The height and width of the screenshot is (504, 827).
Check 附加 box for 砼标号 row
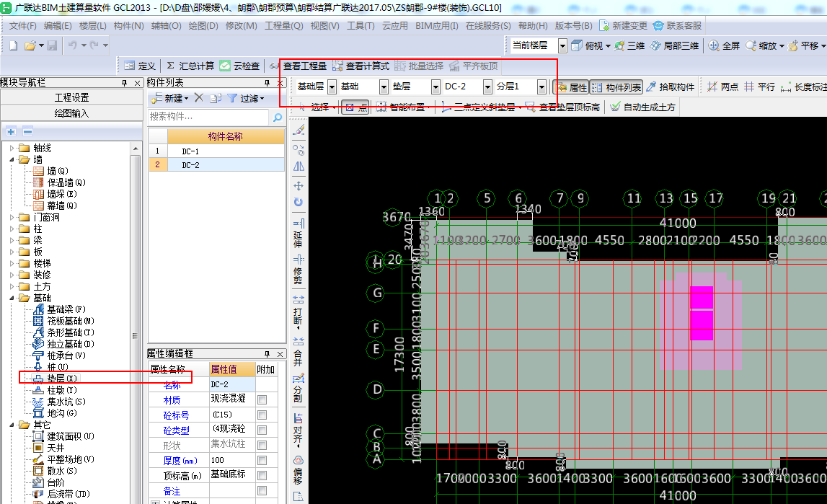pyautogui.click(x=262, y=415)
